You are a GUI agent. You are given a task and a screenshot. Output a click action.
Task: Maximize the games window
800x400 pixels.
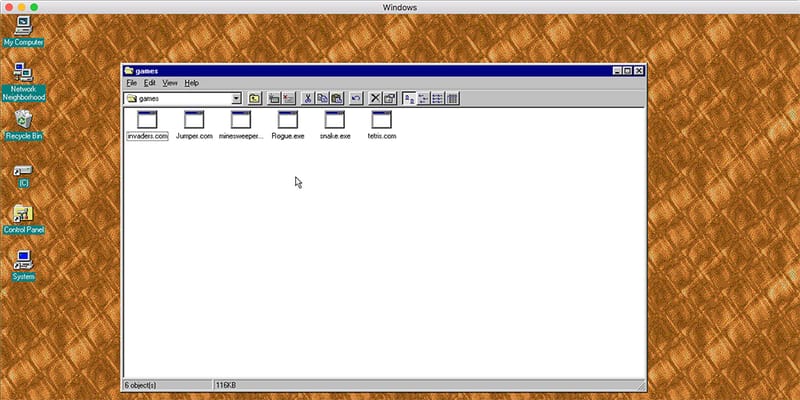627,71
